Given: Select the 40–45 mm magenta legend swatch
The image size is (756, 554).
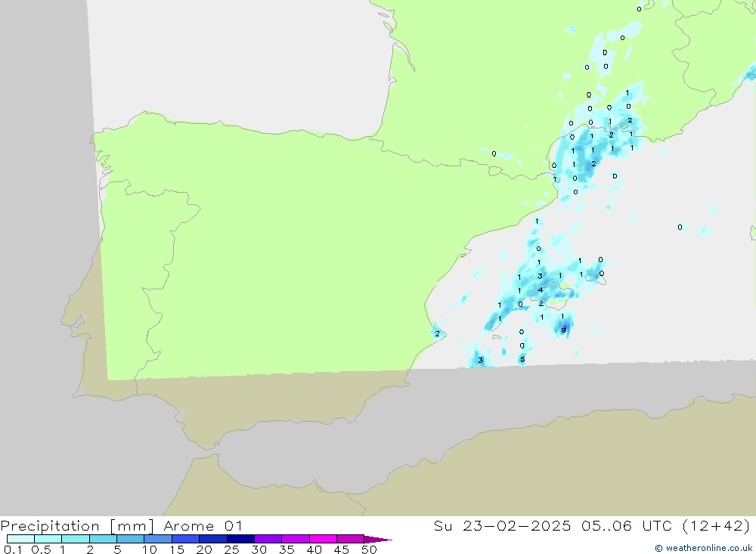Looking at the screenshot, I should pyautogui.click(x=323, y=539).
